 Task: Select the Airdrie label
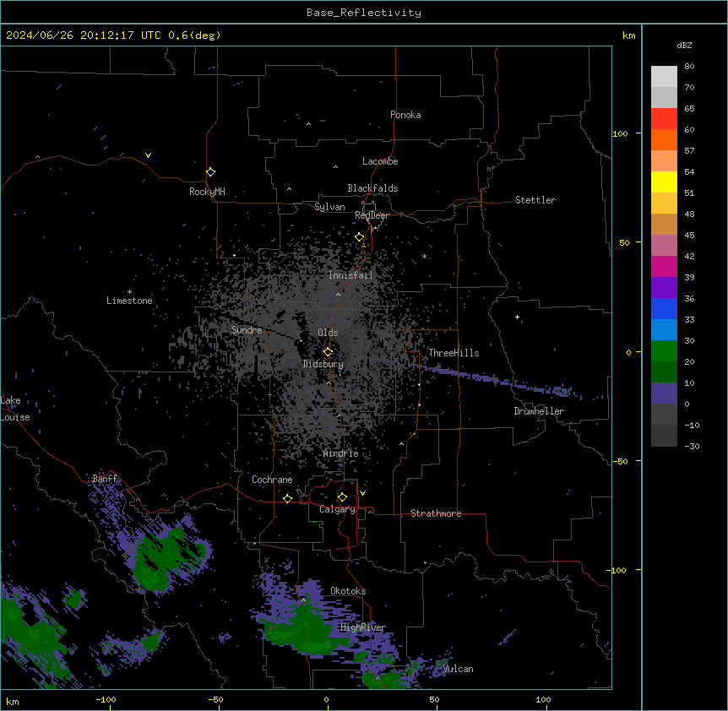pyautogui.click(x=340, y=453)
